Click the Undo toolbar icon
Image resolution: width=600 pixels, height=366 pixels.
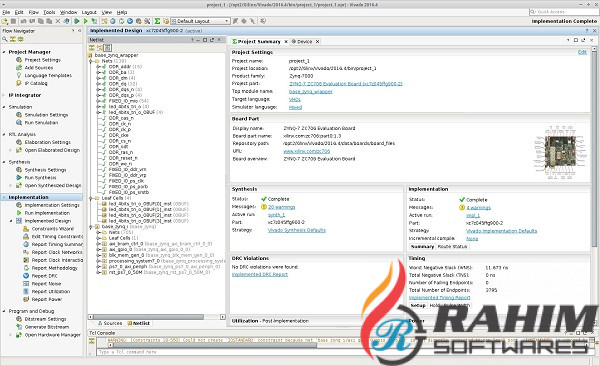click(24, 21)
